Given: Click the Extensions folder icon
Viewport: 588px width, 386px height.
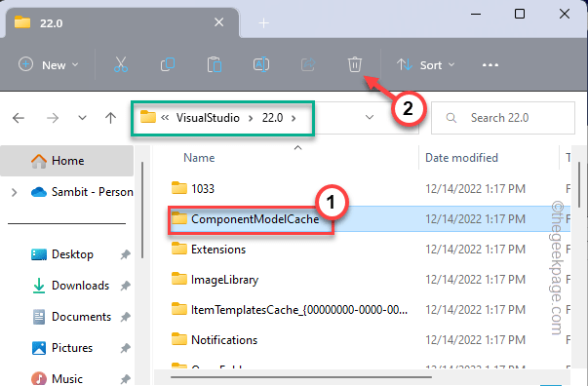Looking at the screenshot, I should [x=179, y=249].
